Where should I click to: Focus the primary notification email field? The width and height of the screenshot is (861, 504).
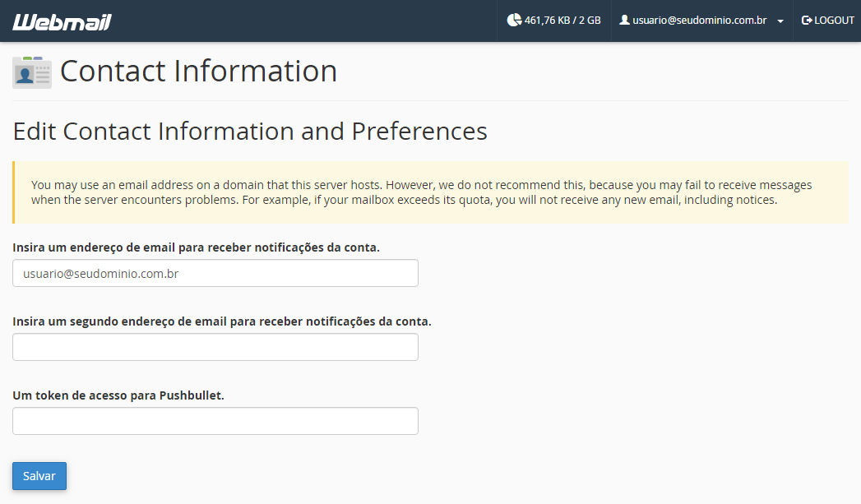(x=215, y=274)
